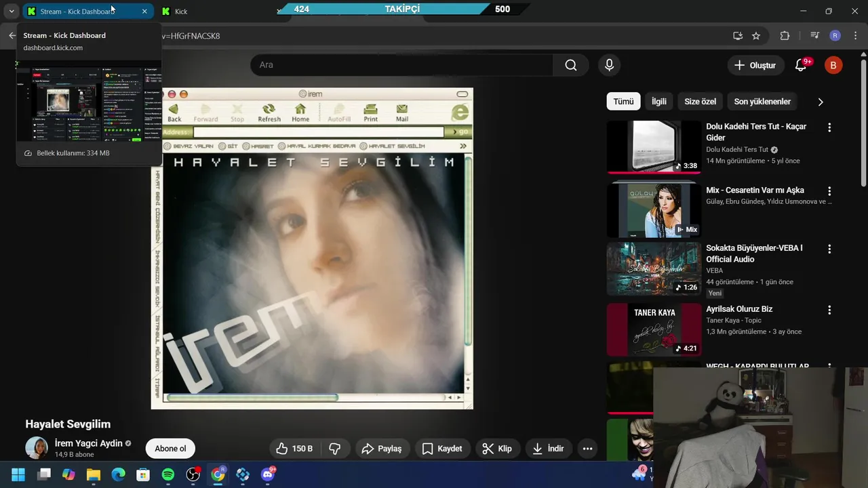Open Sokakta Büyüyenler-VEBA video title
Image resolution: width=868 pixels, height=488 pixels.
(x=754, y=253)
